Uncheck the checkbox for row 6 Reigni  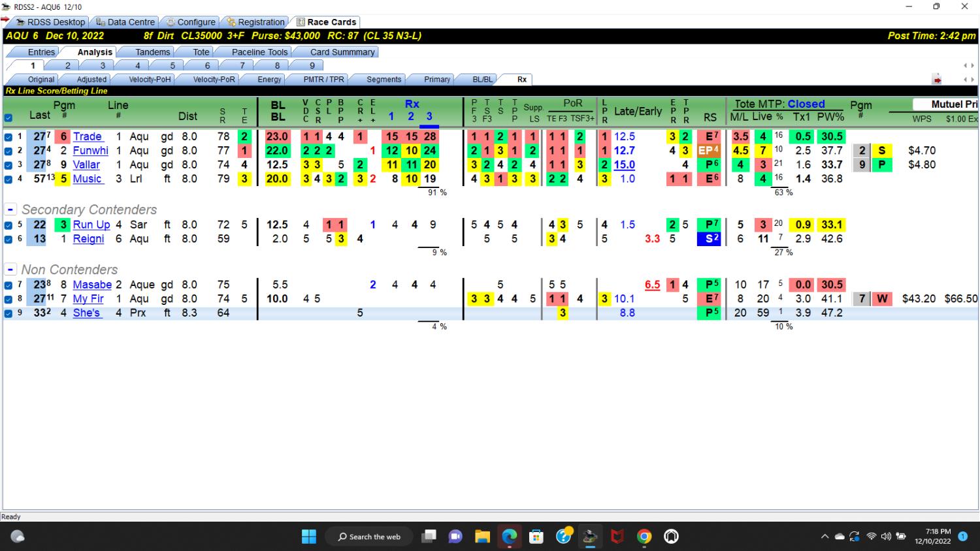8,239
